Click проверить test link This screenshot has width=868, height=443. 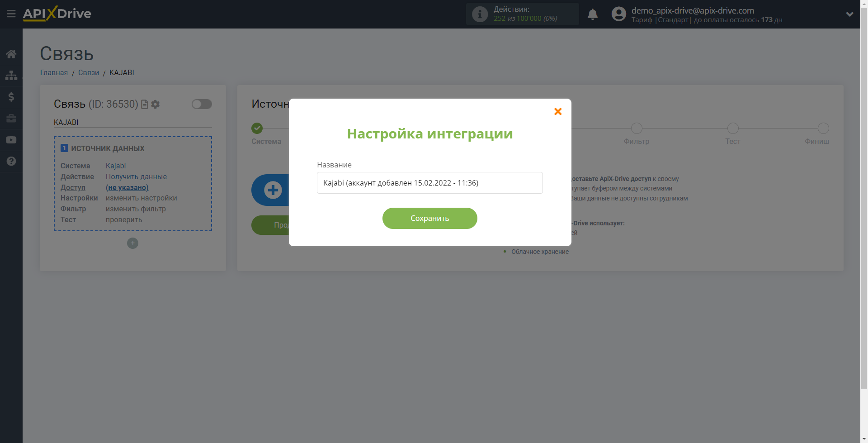pos(124,219)
